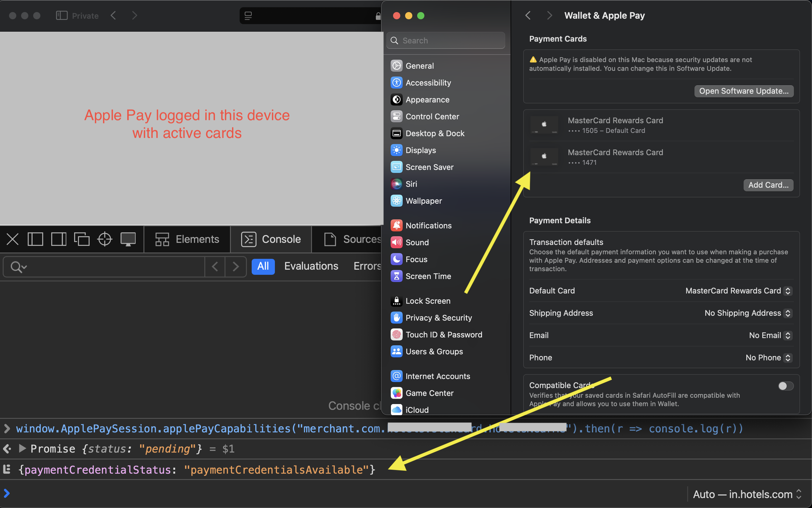Select the All console filter
Viewport: 812px width, 508px height.
263,266
